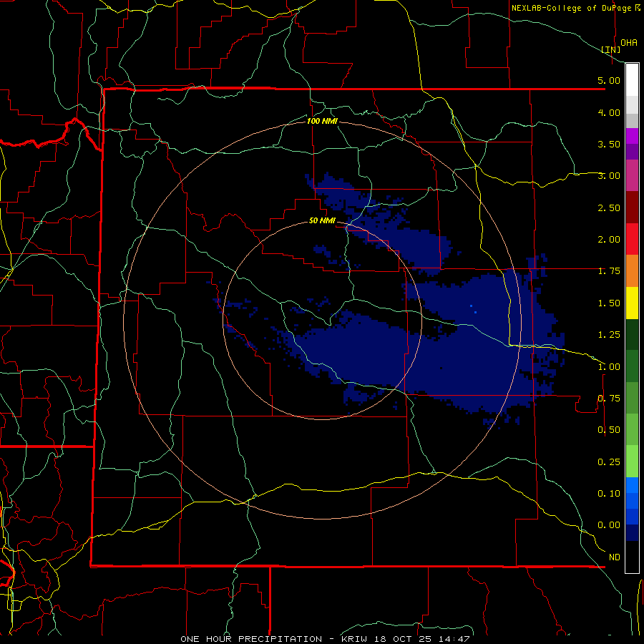Click the black ND swatch in the legend
The width and height of the screenshot is (644, 644).
[632, 557]
